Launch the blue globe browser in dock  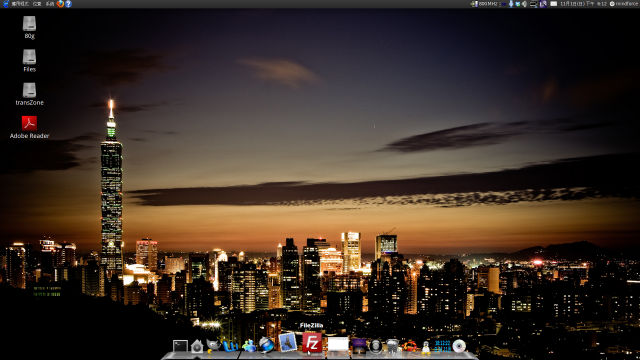(x=266, y=345)
